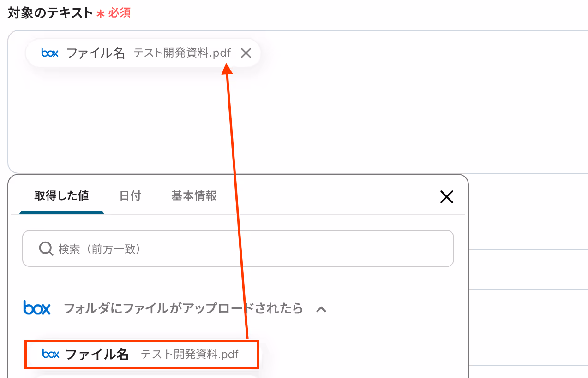Click the フォルダにファイルがアップロードされたら heading text
The image size is (588, 378).
(183, 308)
